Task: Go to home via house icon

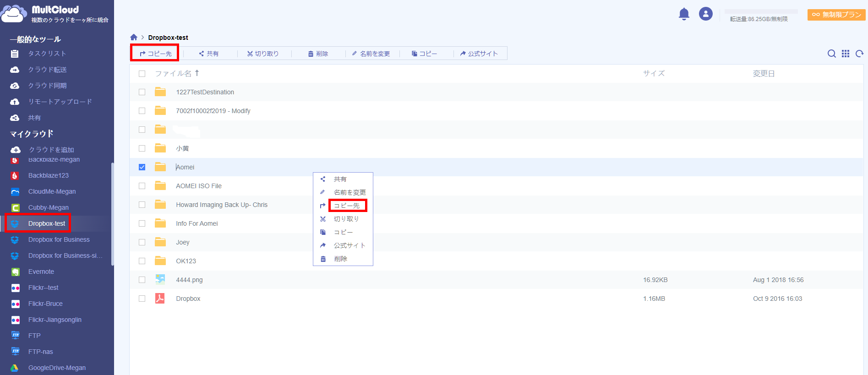Action: pos(134,37)
